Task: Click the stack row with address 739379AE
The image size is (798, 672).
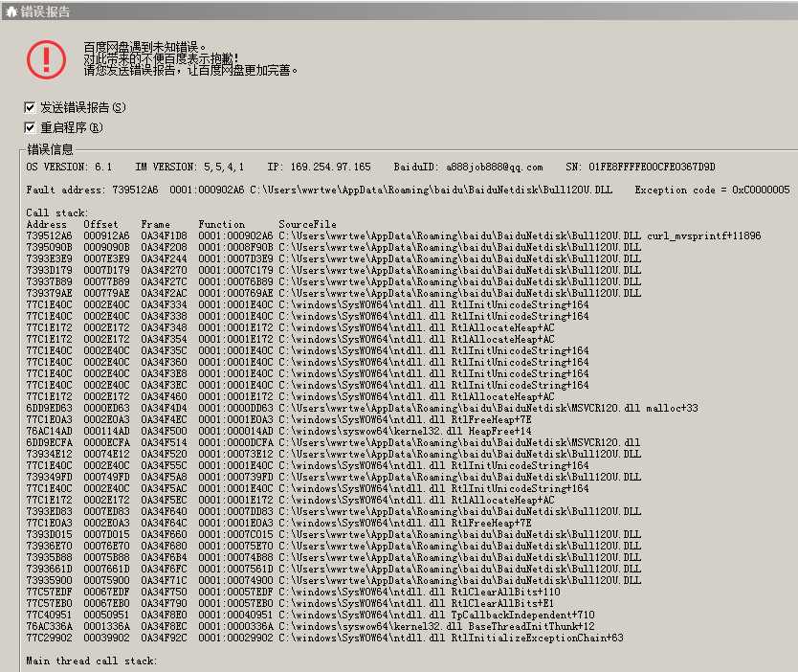Action: point(334,293)
